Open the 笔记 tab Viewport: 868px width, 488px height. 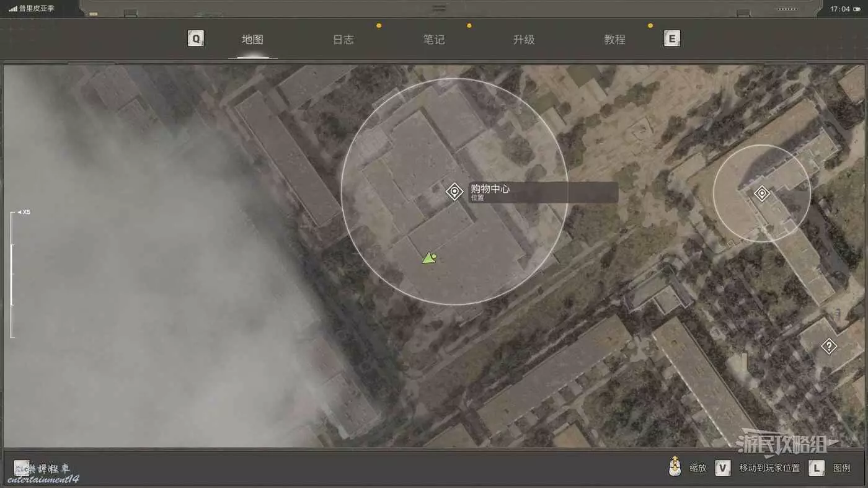point(434,40)
